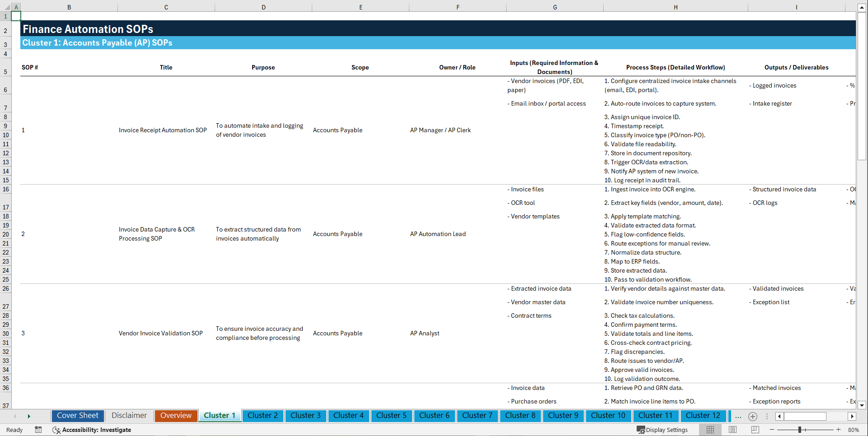This screenshot has width=868, height=436.
Task: Switch to Normal view in status bar
Action: click(710, 430)
